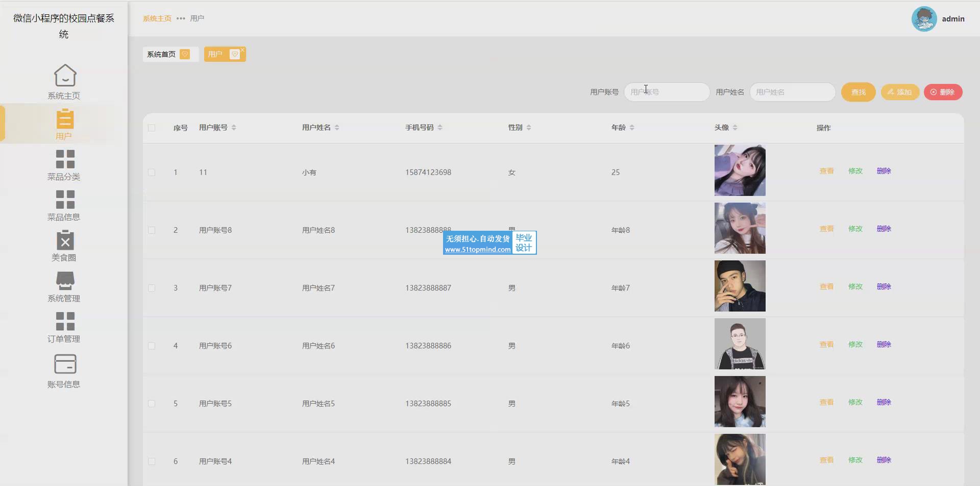This screenshot has width=980, height=486.
Task: Open the 菜品信息 sidebar icon
Action: 65,200
